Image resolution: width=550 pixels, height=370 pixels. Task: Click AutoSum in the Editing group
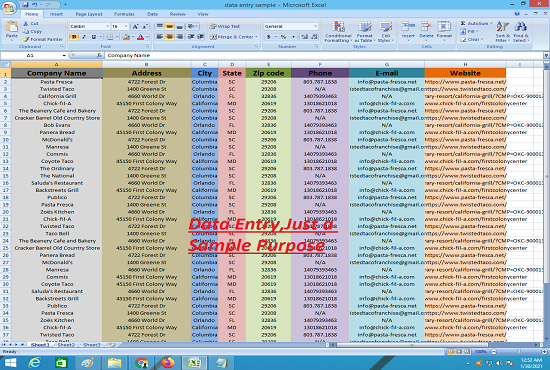tap(474, 23)
